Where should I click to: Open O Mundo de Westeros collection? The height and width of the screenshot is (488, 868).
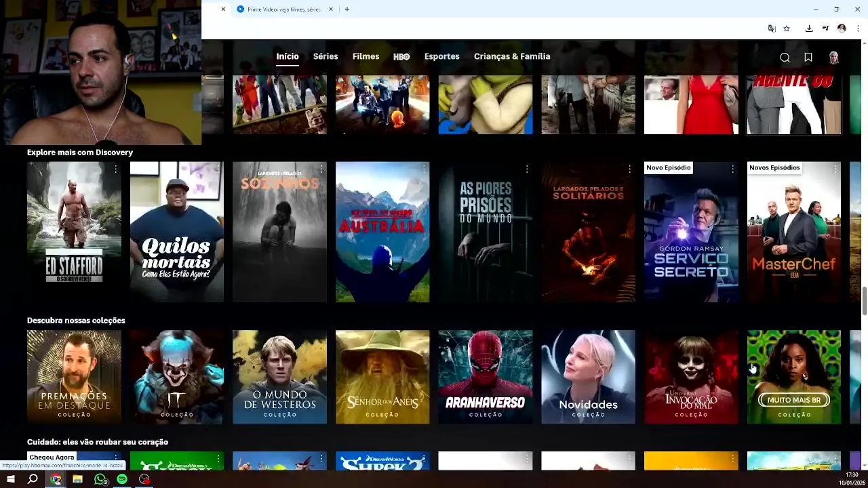tap(279, 377)
